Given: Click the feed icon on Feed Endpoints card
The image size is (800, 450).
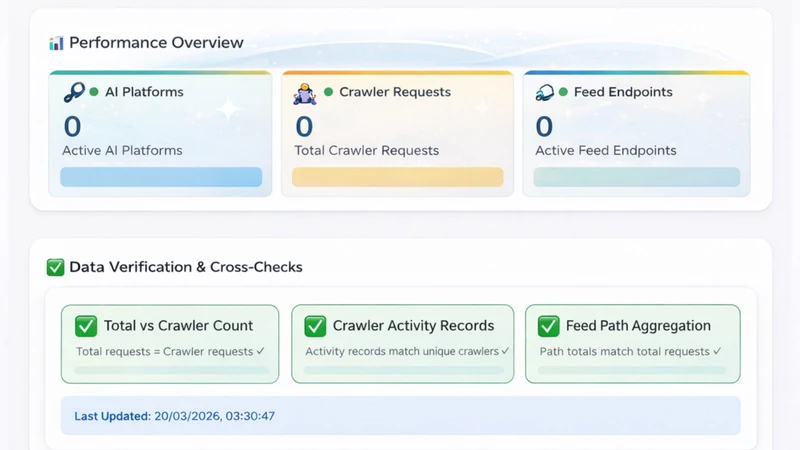Looking at the screenshot, I should tap(544, 92).
